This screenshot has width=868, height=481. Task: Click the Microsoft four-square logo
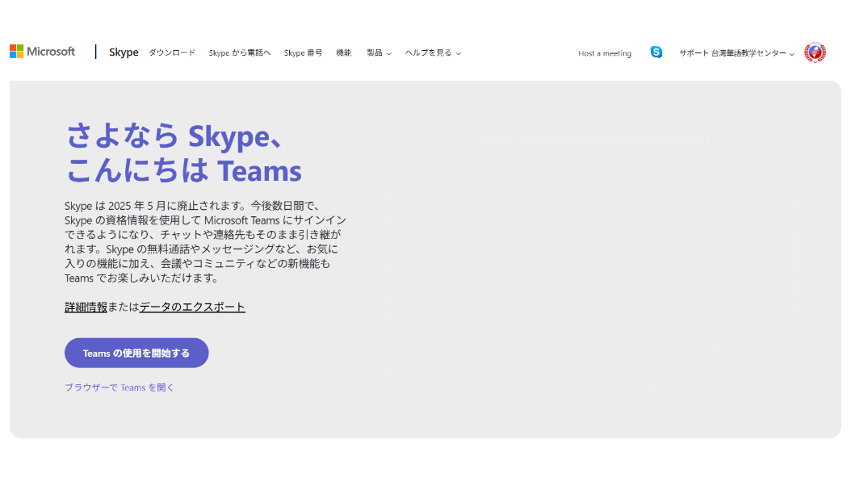pos(16,52)
